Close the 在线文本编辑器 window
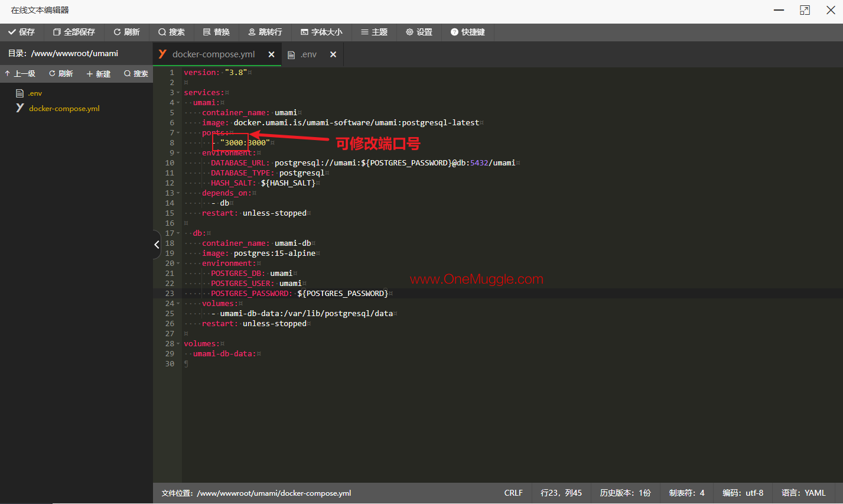 point(831,10)
